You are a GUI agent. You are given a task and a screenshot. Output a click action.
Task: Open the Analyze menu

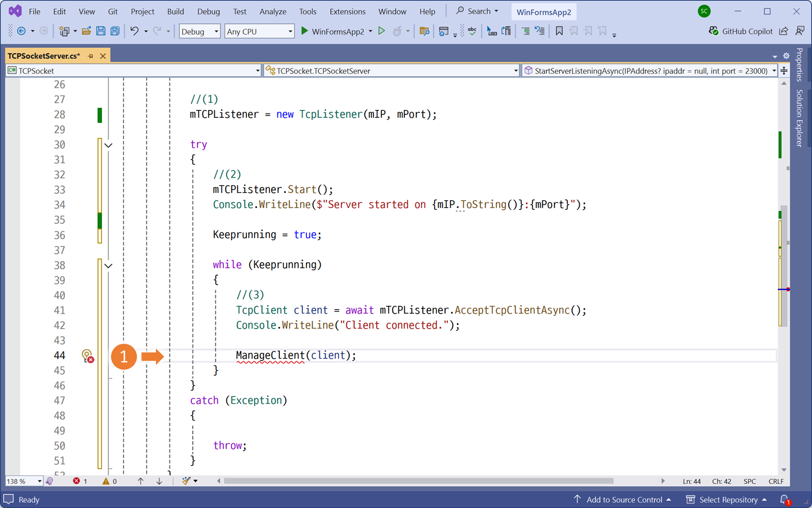pos(273,11)
